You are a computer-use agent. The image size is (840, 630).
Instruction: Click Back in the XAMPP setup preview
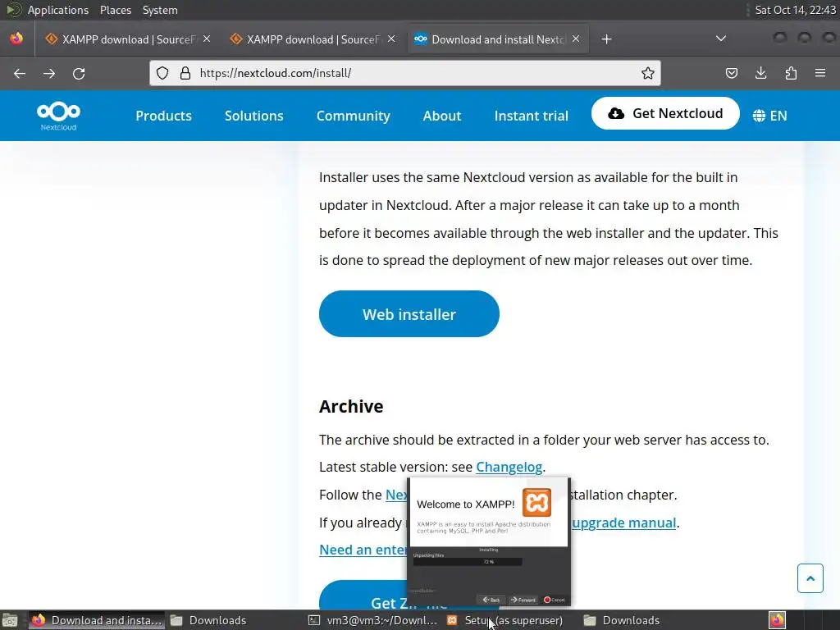pos(491,600)
